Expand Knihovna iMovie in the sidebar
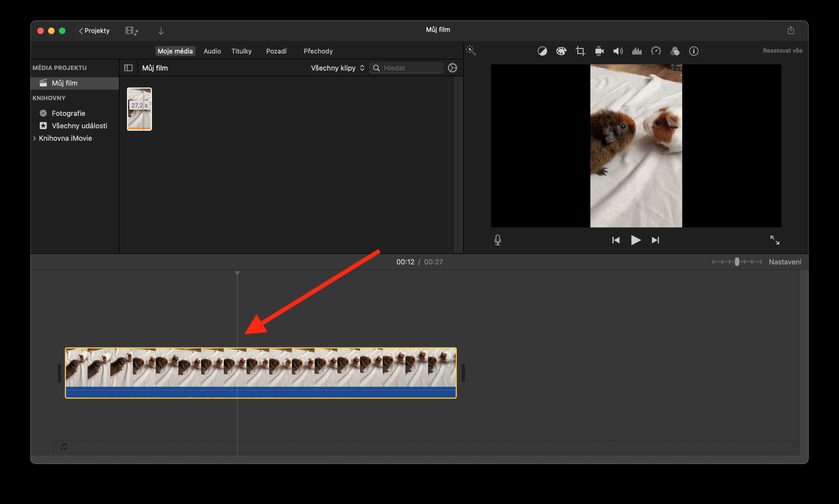The height and width of the screenshot is (504, 839). tap(35, 138)
